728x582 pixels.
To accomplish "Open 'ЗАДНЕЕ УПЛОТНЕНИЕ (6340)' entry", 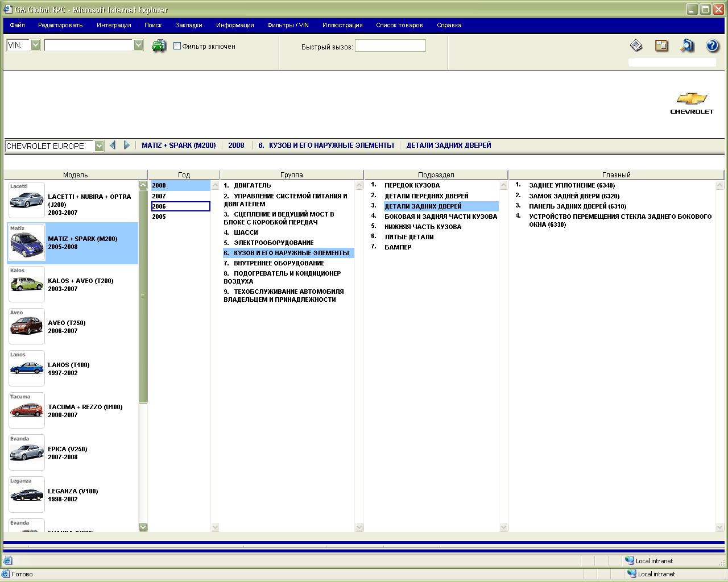I will 572,185.
